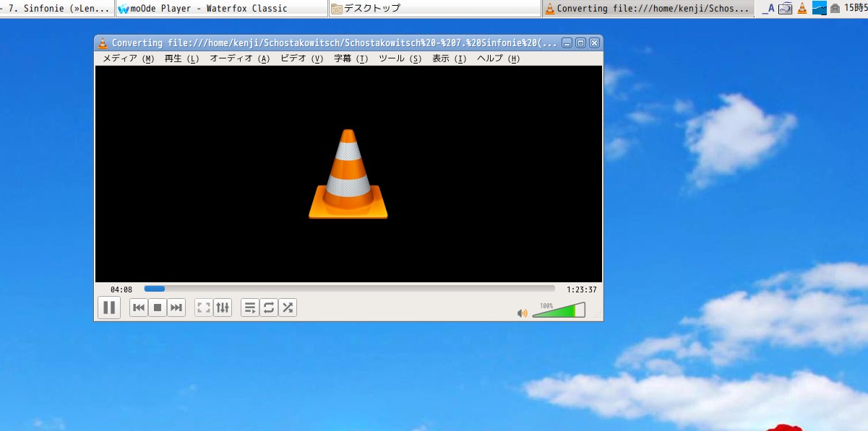868x431 pixels.
Task: Open the VLC playlist view
Action: (x=249, y=307)
